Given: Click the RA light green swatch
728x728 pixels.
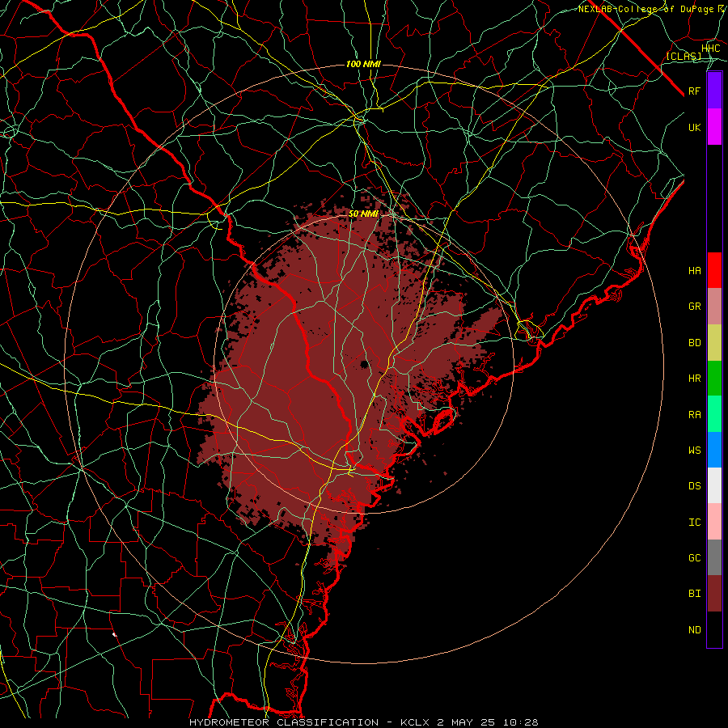Looking at the screenshot, I should pos(714,414).
